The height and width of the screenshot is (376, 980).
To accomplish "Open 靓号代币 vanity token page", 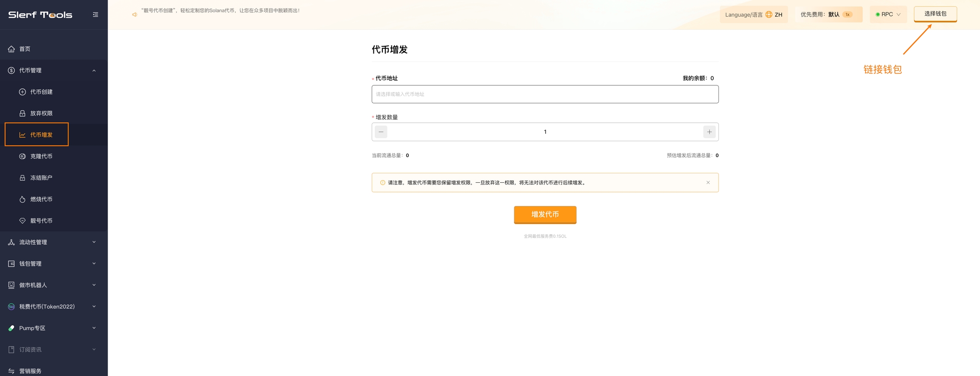I will (x=41, y=221).
